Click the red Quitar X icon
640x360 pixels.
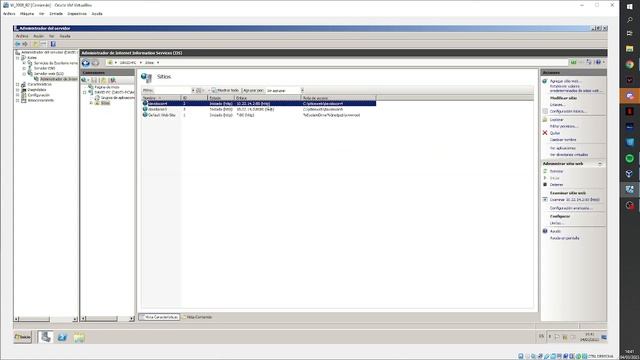[545, 133]
